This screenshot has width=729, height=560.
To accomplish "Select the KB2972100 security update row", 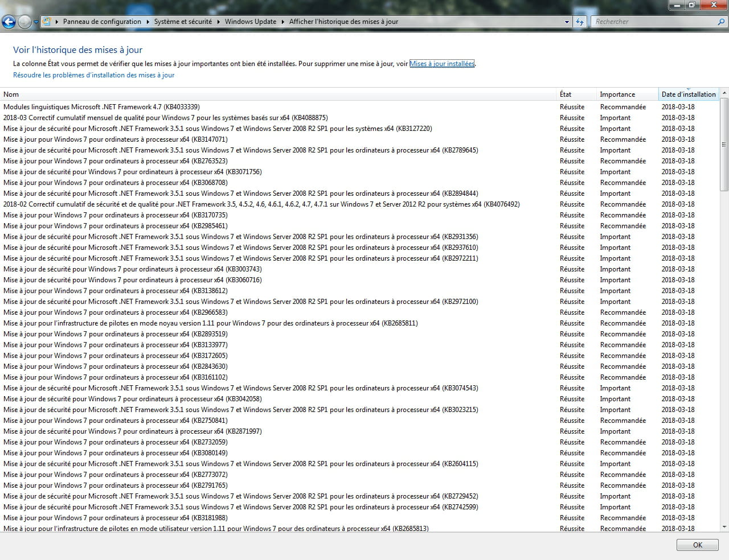I will 360,302.
